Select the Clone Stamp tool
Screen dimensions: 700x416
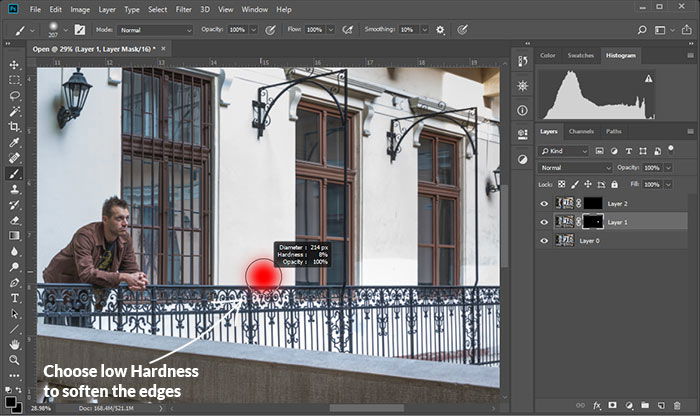point(14,189)
